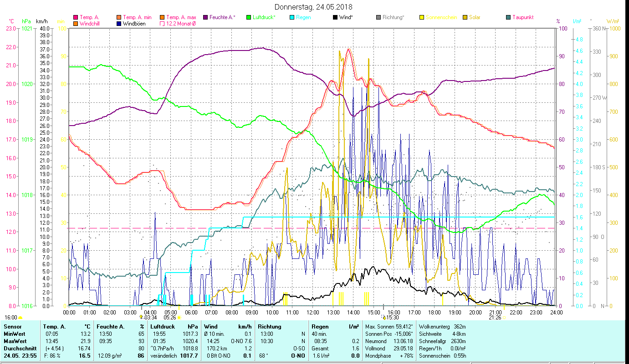
Task: Click the moon marker icon beside 03:34
Action: coord(141,317)
